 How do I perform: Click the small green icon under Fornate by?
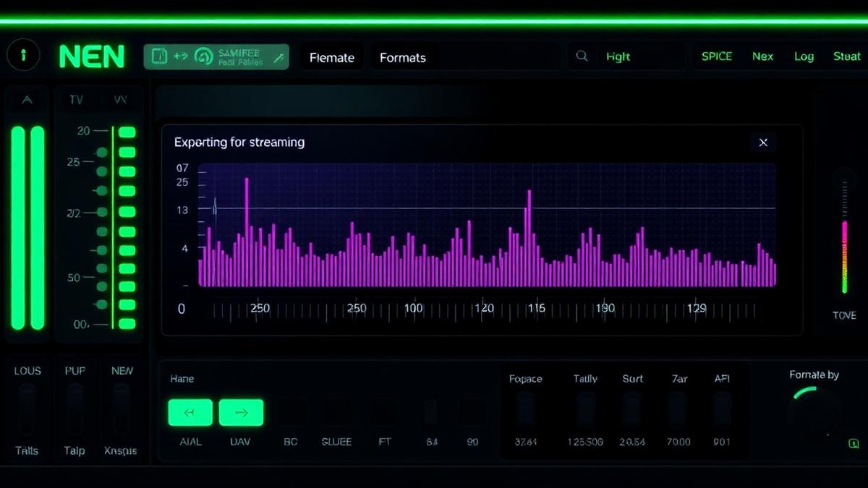(854, 444)
